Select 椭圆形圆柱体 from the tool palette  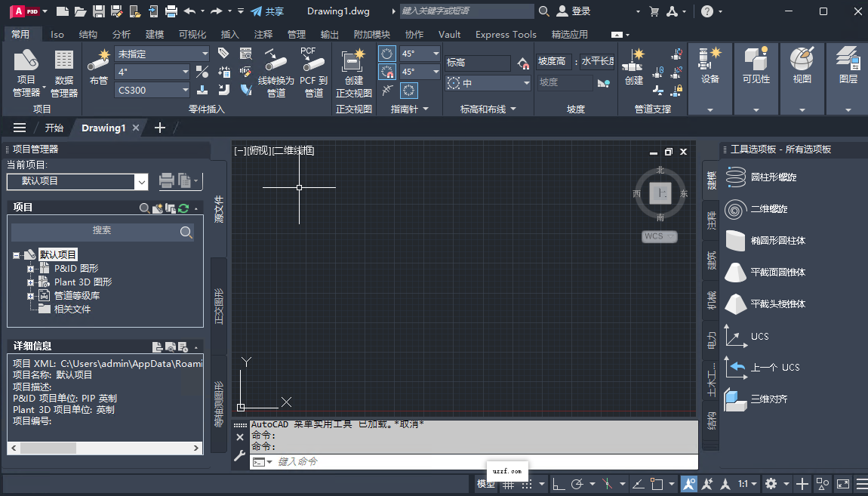pos(777,240)
